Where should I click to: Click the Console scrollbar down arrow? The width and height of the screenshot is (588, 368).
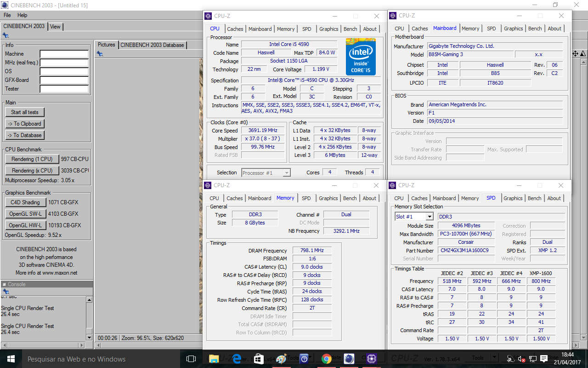(90, 337)
